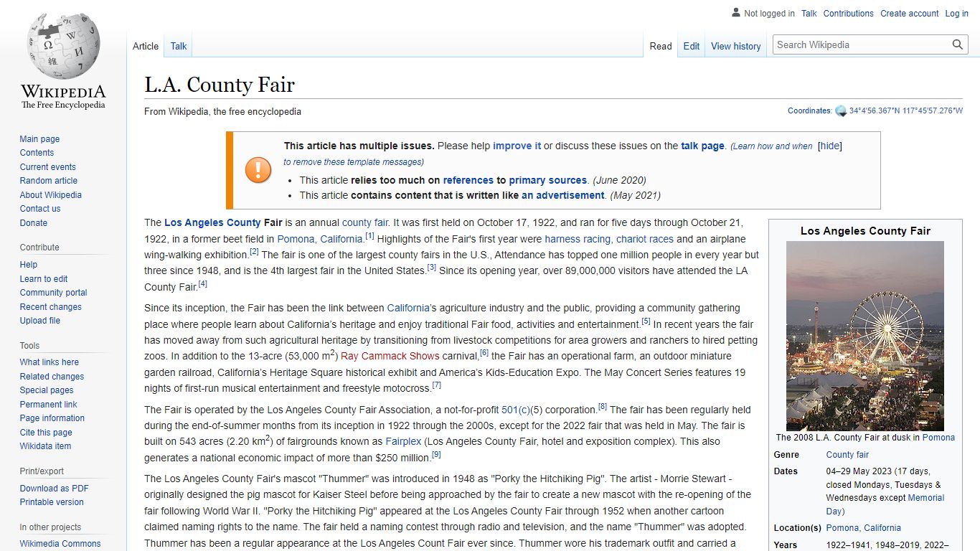Screen dimensions: 980x551
Task: Click the Create account link
Action: (x=910, y=13)
